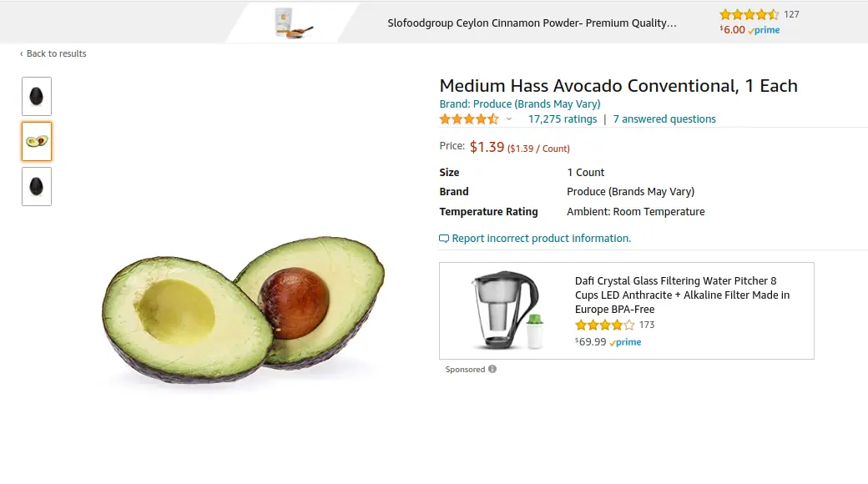Open the Slofoodgroup Ceylon Cinnamon ad
868x484 pixels.
tap(532, 23)
